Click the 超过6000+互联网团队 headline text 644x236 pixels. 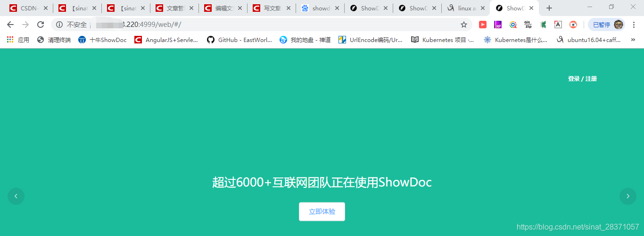click(322, 182)
